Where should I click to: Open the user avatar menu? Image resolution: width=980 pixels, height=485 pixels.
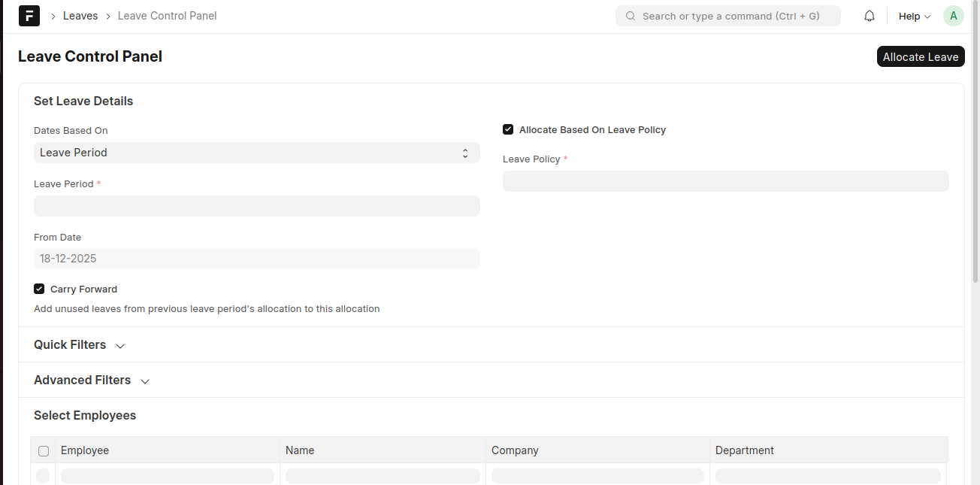[953, 16]
